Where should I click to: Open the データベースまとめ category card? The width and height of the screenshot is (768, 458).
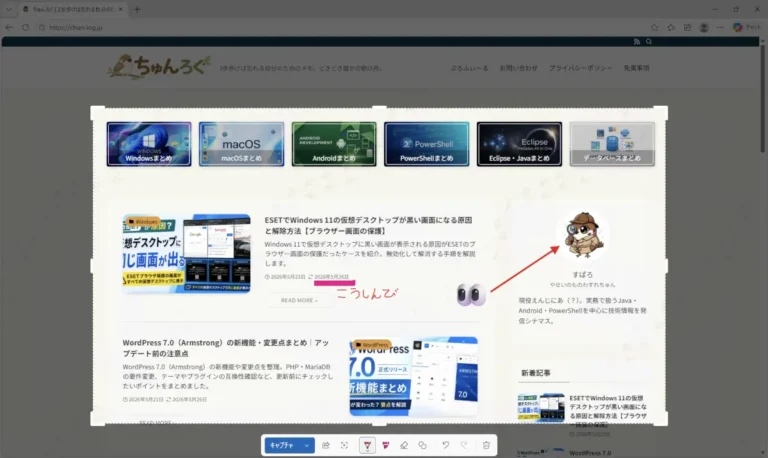[612, 144]
